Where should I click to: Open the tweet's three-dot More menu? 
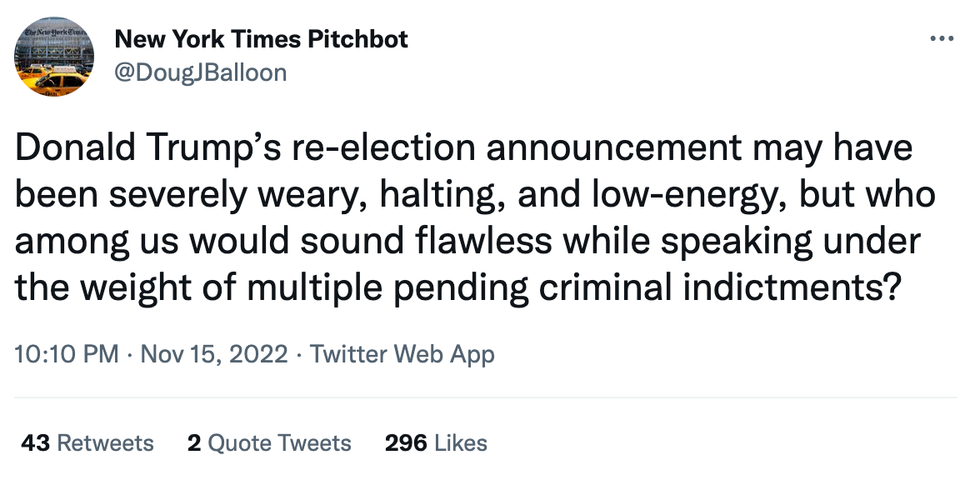pos(942,40)
